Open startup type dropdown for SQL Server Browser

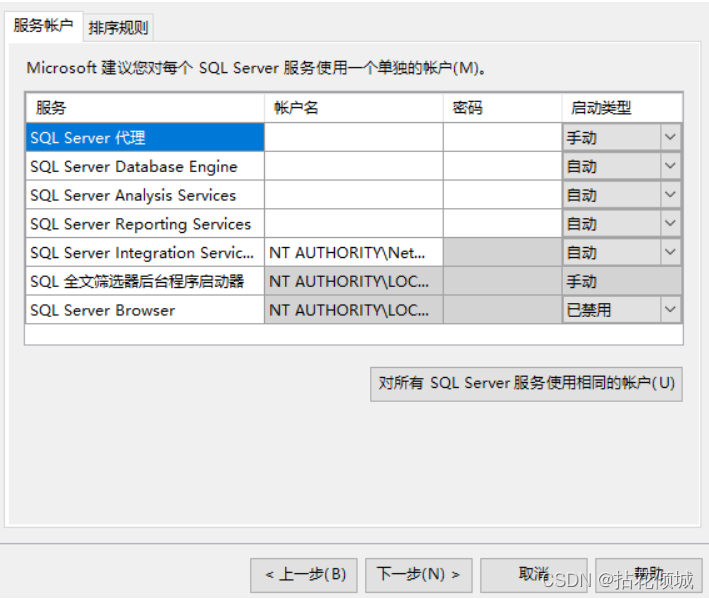coord(670,310)
